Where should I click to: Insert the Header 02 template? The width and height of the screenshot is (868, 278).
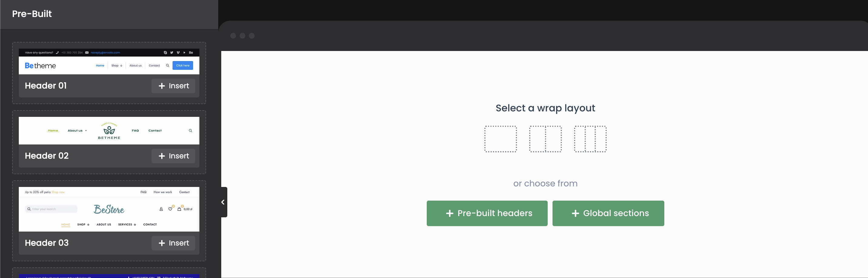[173, 156]
